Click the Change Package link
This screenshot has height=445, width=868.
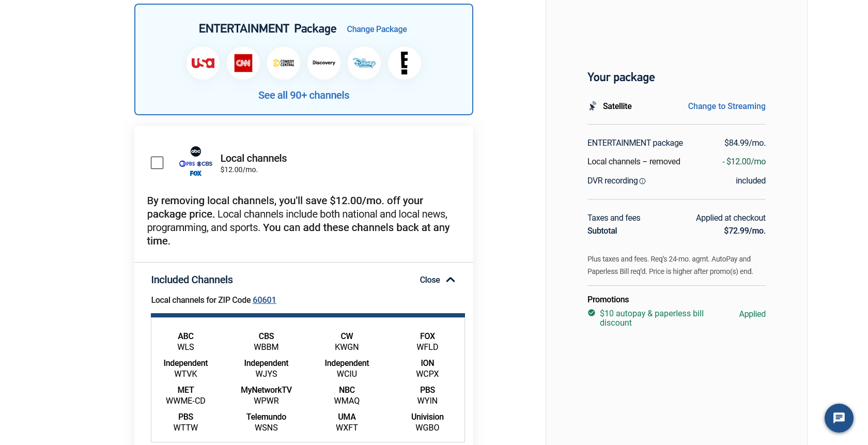[x=377, y=29]
